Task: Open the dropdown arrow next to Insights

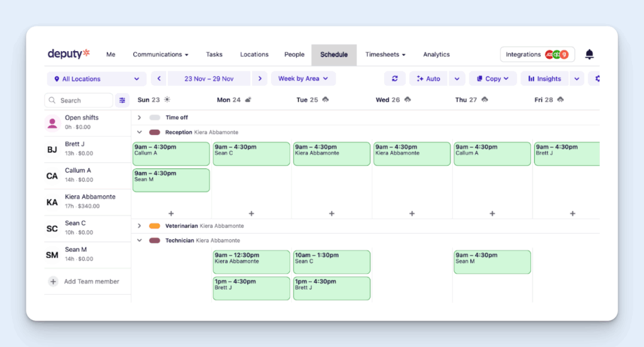Action: pyautogui.click(x=577, y=79)
